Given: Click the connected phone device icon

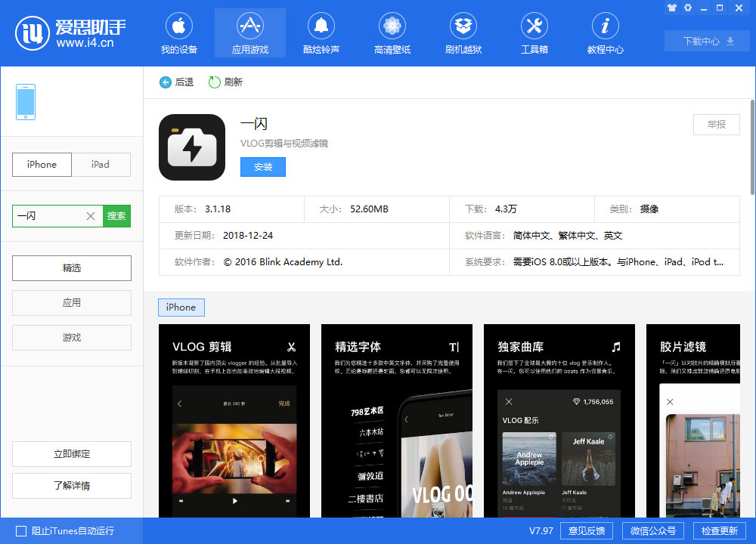Looking at the screenshot, I should coord(26,101).
